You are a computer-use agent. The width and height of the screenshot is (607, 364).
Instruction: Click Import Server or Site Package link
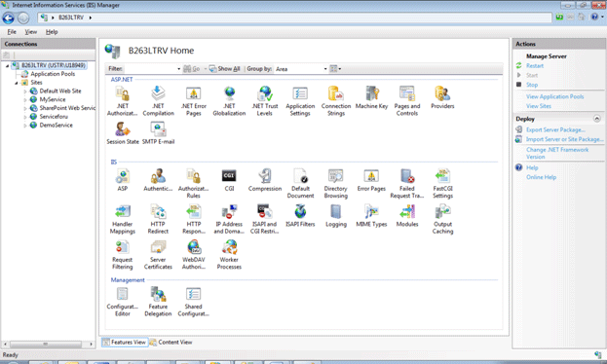click(564, 139)
